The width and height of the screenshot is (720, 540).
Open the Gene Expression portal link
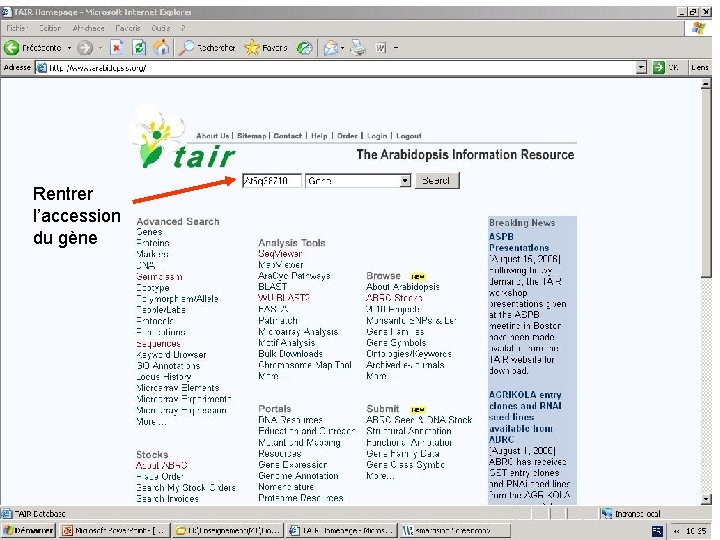293,465
